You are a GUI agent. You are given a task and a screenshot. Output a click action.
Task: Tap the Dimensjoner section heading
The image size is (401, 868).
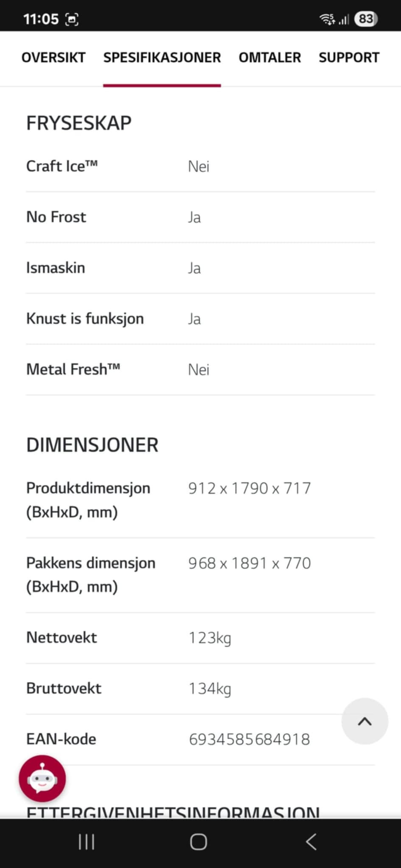click(x=93, y=445)
